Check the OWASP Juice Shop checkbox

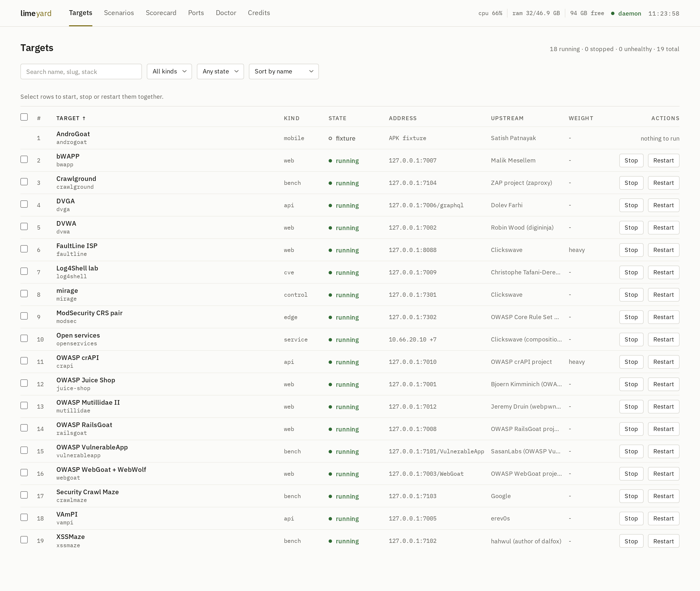24,383
